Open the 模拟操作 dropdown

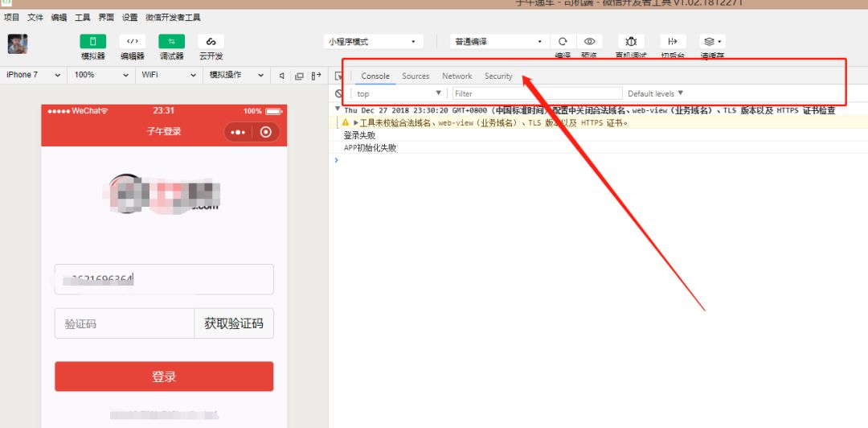coord(235,75)
